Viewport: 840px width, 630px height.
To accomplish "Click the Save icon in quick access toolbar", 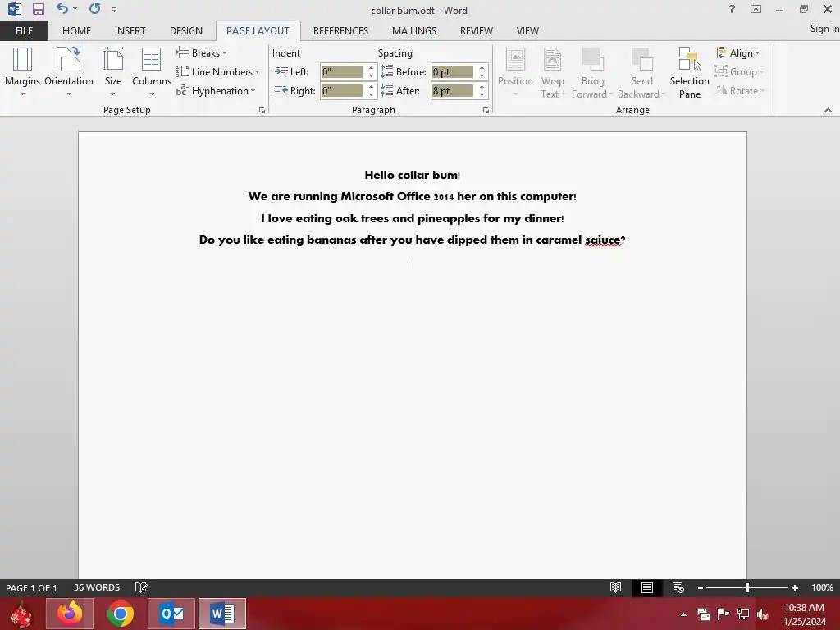I will [38, 9].
